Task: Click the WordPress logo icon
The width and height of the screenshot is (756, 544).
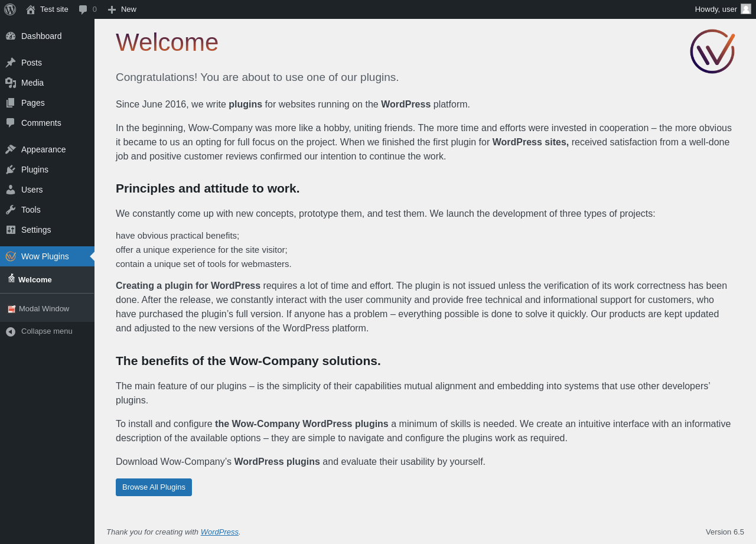Action: (x=10, y=9)
